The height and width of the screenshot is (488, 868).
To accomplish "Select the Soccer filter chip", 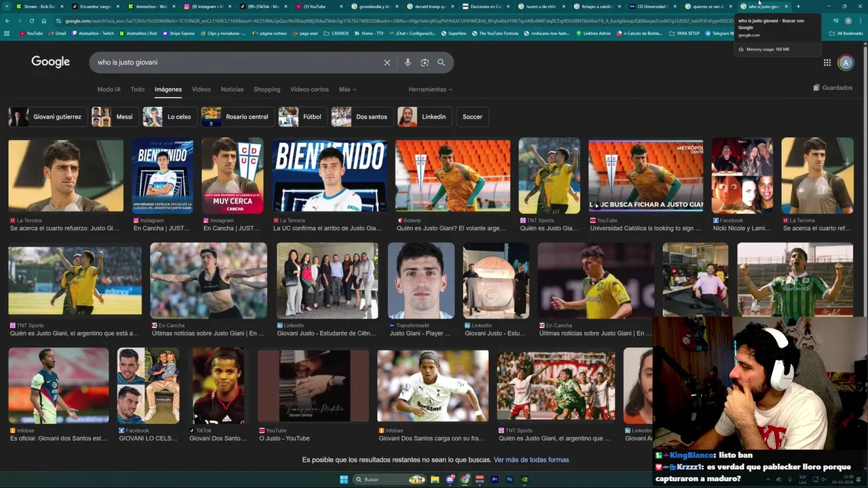I will [473, 117].
